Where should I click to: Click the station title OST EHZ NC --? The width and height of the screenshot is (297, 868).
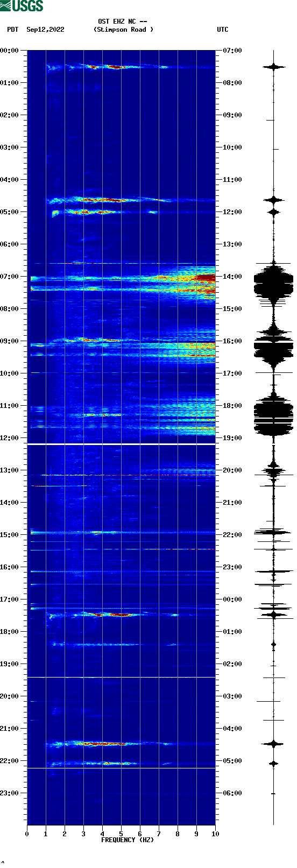123,22
